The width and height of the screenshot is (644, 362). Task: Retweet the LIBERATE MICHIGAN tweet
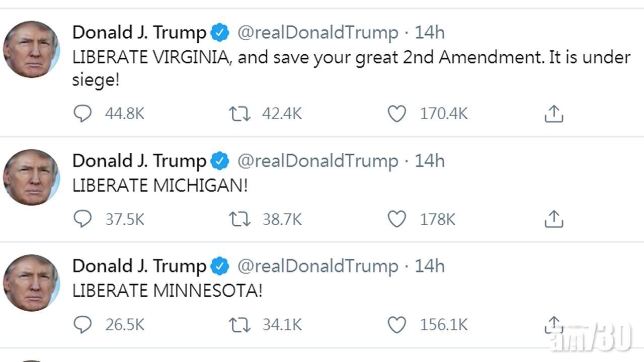pyautogui.click(x=239, y=219)
